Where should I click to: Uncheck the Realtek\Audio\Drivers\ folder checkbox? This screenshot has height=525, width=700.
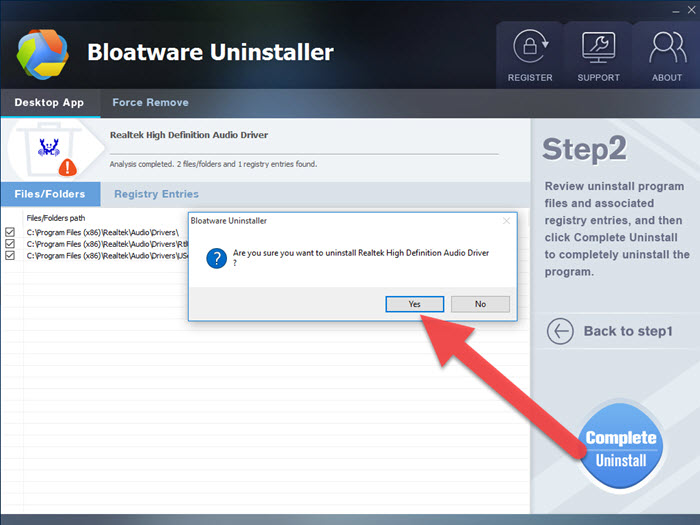point(10,232)
